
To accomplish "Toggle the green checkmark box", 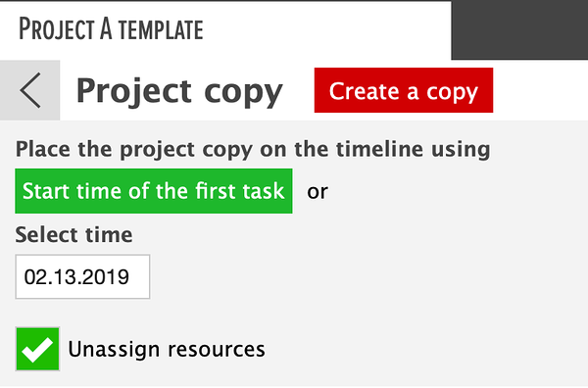I will (37, 349).
